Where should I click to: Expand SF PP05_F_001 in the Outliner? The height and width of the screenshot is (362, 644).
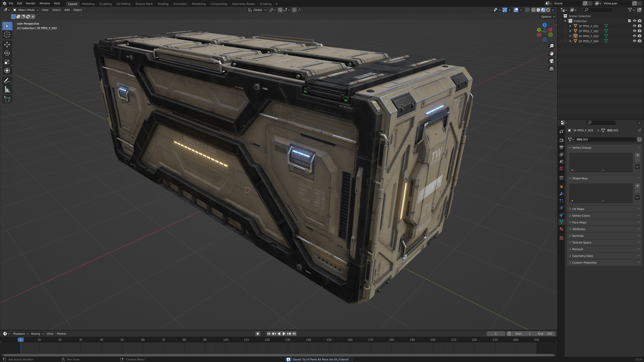(570, 26)
